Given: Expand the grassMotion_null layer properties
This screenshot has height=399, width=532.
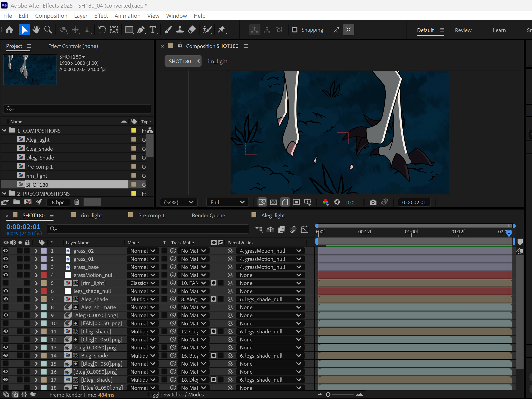Looking at the screenshot, I should click(36, 275).
